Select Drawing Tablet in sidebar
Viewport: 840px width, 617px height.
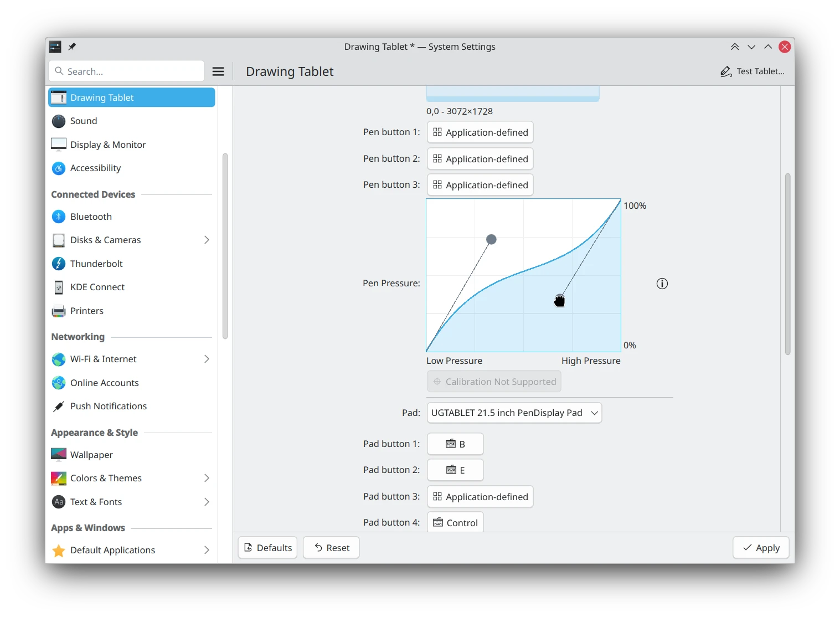(131, 97)
